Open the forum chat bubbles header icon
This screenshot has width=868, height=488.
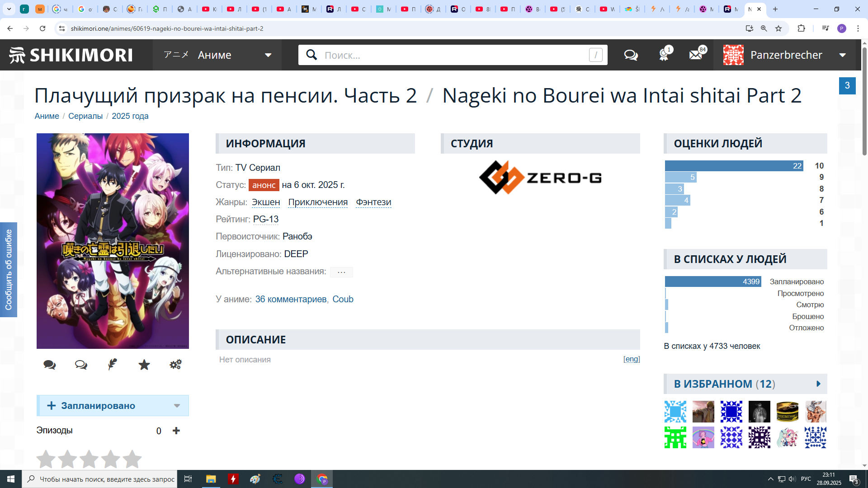631,55
